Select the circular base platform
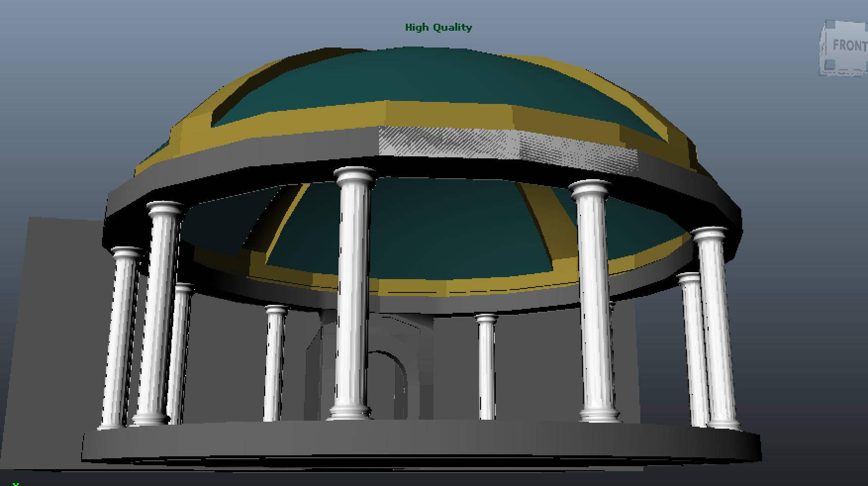Viewport: 868px width, 486px height. pos(421,442)
